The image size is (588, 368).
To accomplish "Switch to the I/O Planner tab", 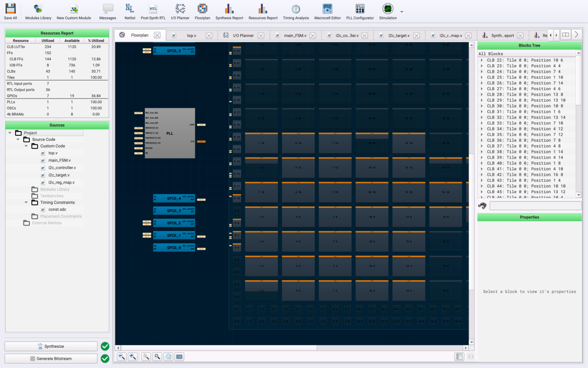I will (243, 35).
